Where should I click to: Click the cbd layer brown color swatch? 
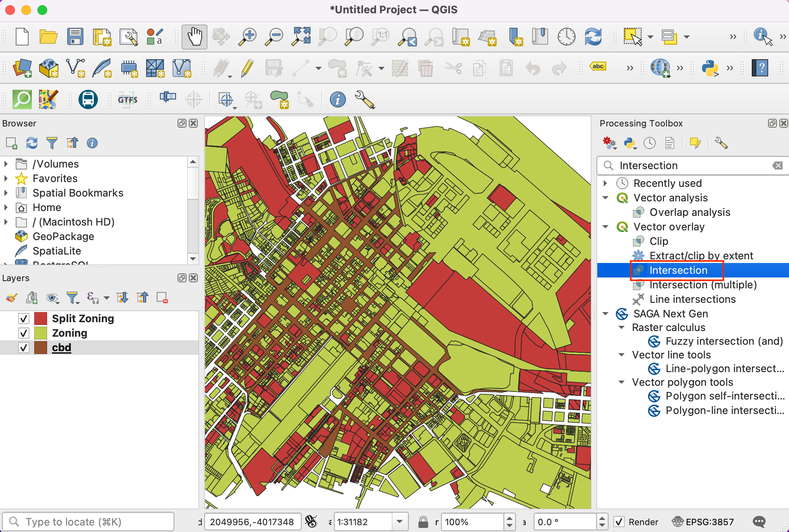click(x=41, y=348)
